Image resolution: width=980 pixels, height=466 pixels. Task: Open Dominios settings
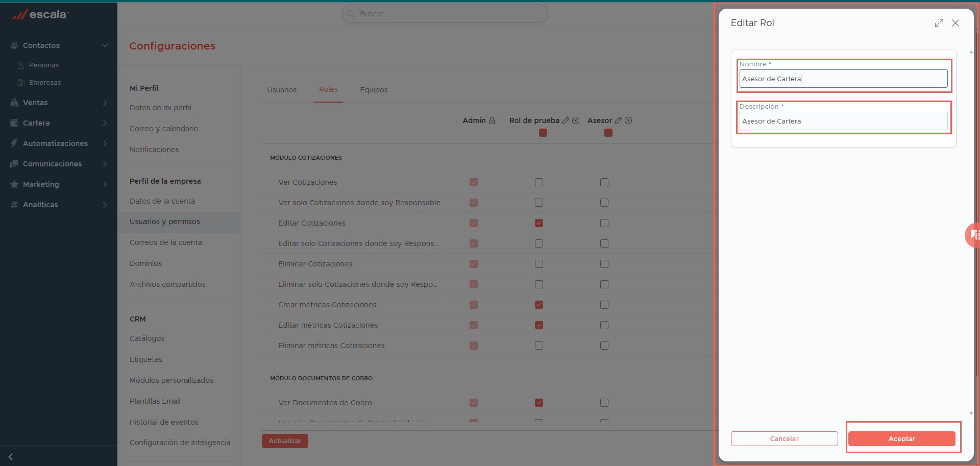pyautogui.click(x=145, y=263)
